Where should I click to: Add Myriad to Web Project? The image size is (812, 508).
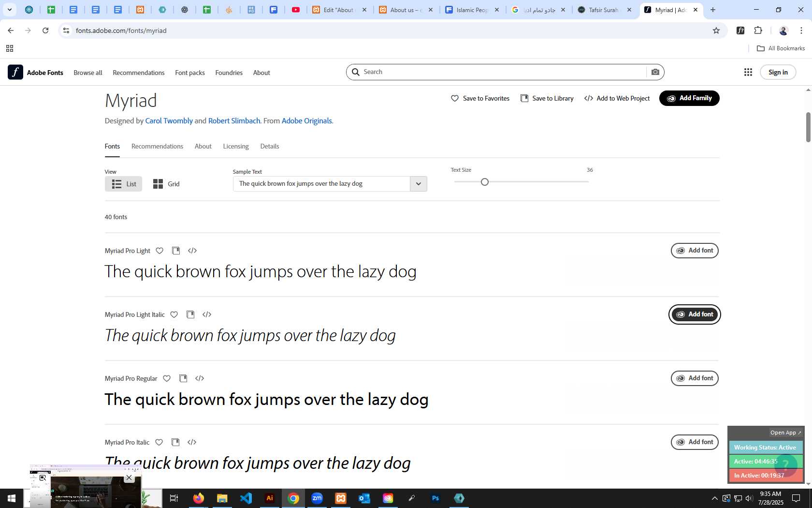pyautogui.click(x=617, y=98)
